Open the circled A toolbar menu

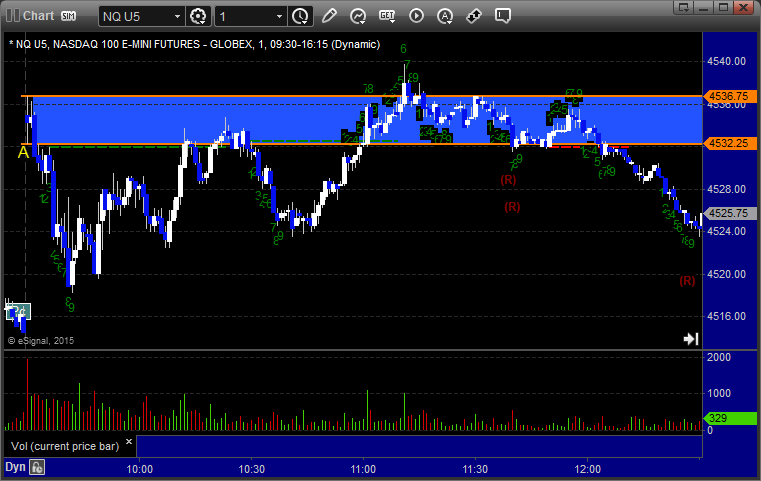[445, 16]
